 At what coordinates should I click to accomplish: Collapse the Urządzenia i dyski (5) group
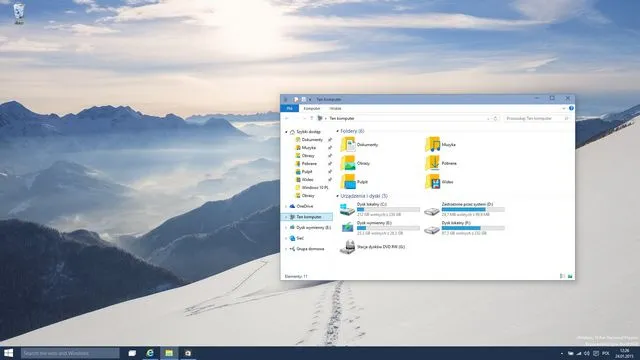click(x=338, y=196)
